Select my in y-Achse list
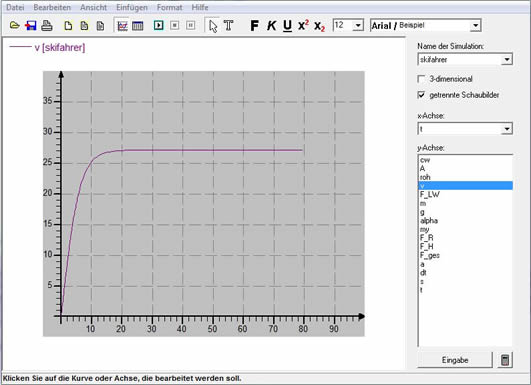531x385 pixels. (x=465, y=229)
